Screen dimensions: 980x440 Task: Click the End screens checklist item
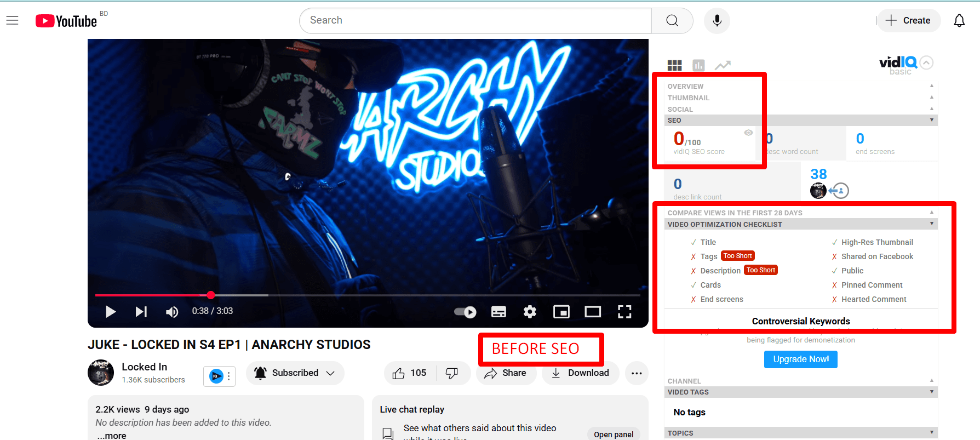[722, 299]
